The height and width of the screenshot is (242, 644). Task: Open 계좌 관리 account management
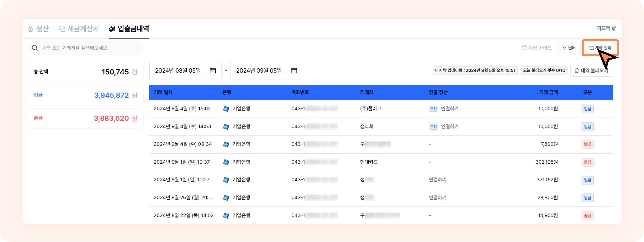pyautogui.click(x=600, y=48)
